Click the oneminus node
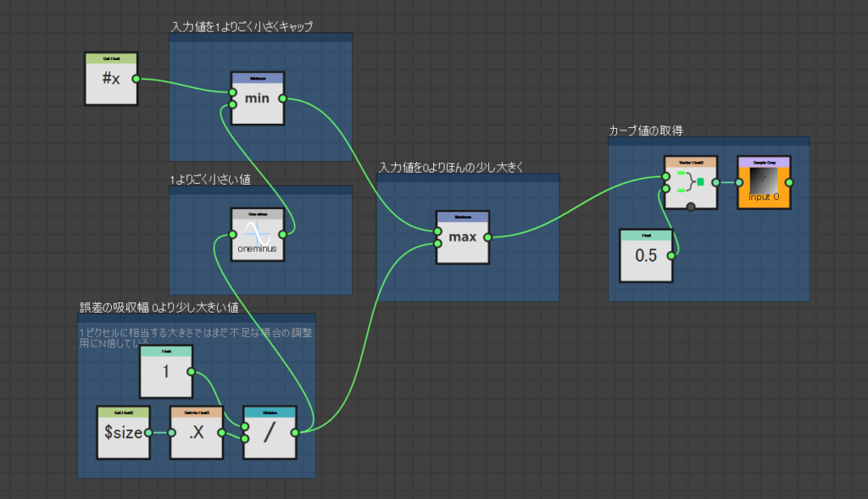Screen dimensions: 868x499 pos(257,234)
